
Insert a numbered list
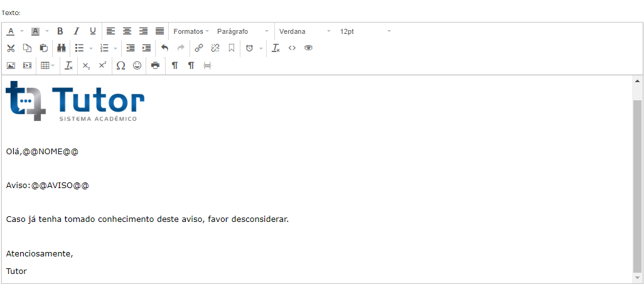[x=104, y=48]
